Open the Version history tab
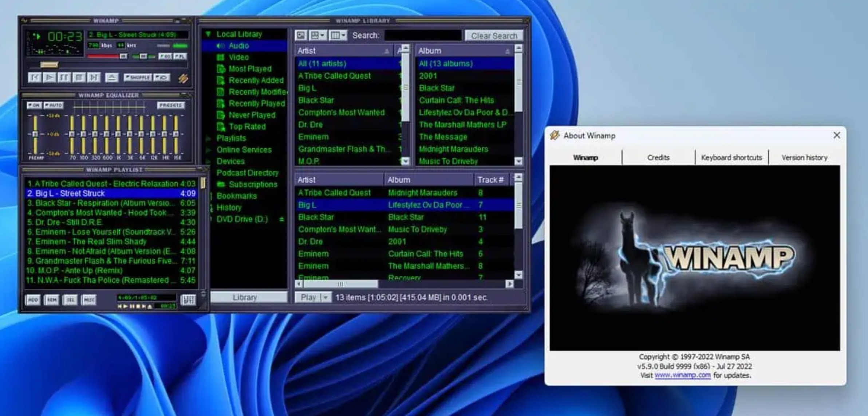868x416 pixels. (x=804, y=157)
